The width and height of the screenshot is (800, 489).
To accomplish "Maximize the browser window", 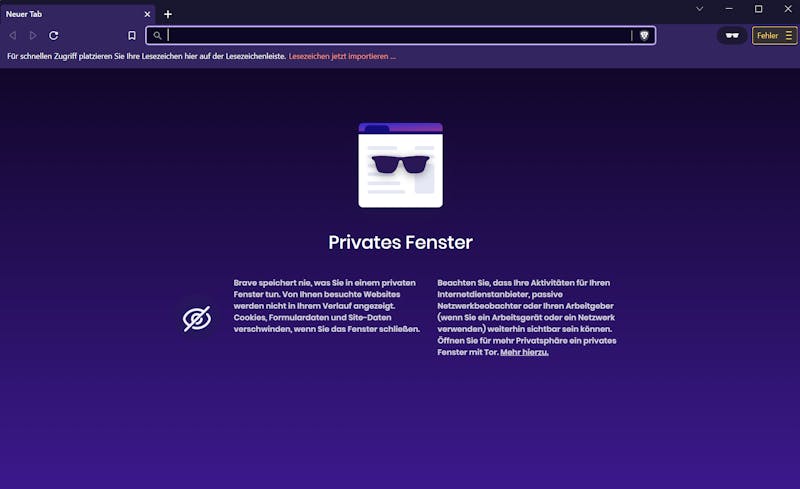I will click(759, 9).
